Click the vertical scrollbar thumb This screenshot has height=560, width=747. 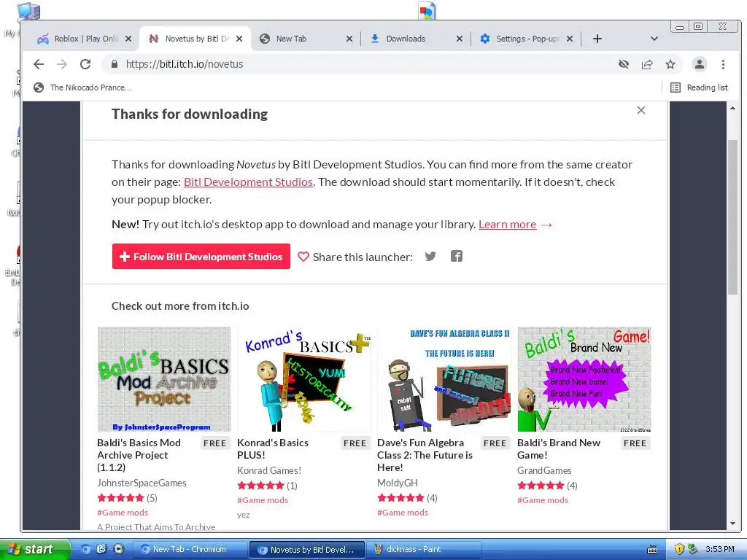pyautogui.click(x=732, y=217)
